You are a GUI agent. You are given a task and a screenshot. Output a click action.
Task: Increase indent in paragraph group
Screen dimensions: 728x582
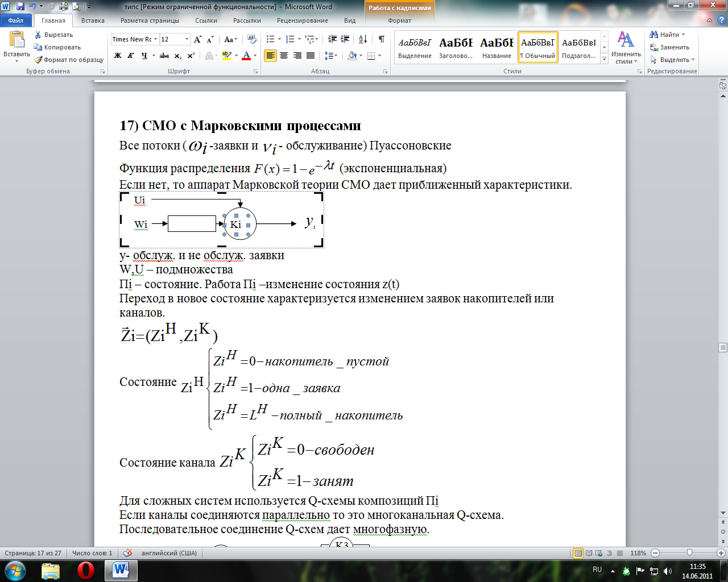click(345, 39)
